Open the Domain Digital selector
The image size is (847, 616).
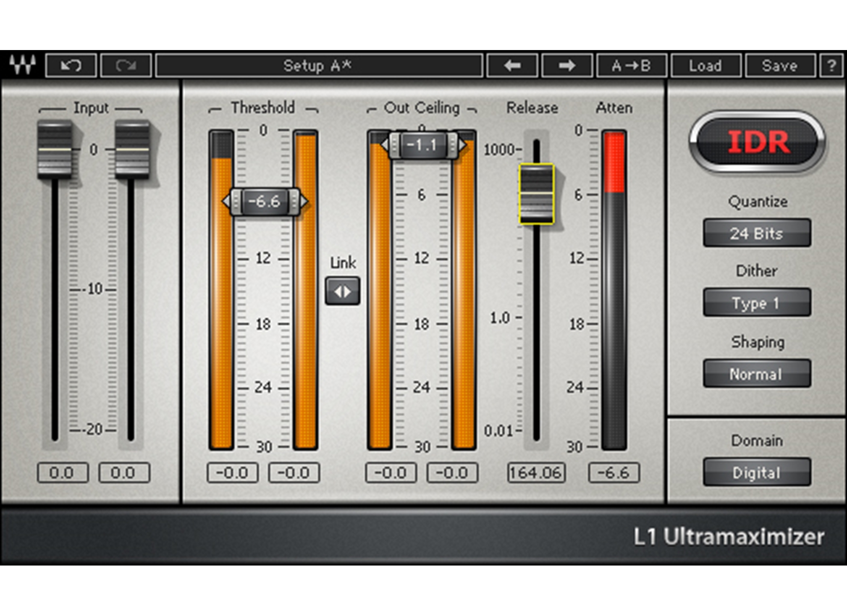coord(756,472)
